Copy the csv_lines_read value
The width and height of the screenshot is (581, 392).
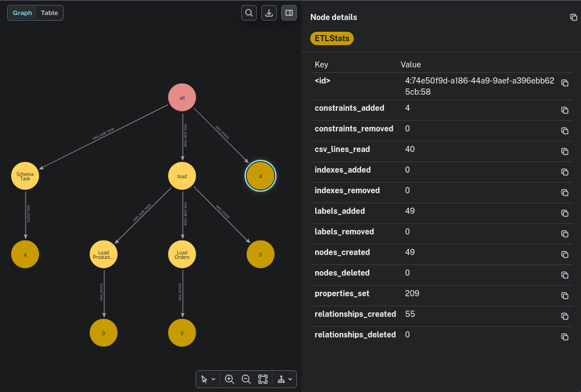564,151
